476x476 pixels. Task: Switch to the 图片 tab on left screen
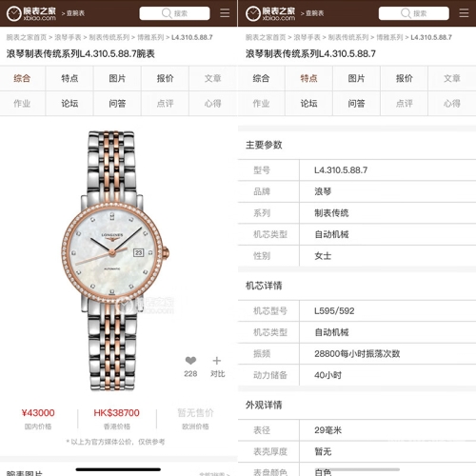117,78
